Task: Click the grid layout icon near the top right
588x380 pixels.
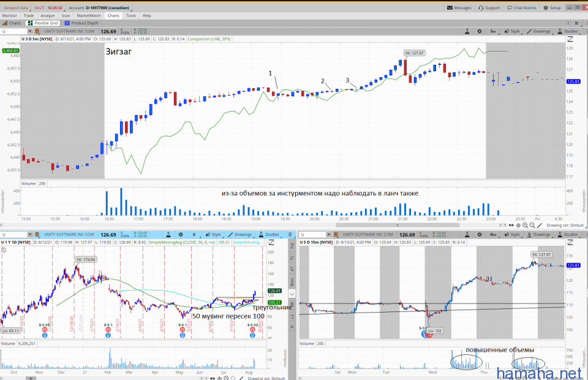Action: pos(577,23)
